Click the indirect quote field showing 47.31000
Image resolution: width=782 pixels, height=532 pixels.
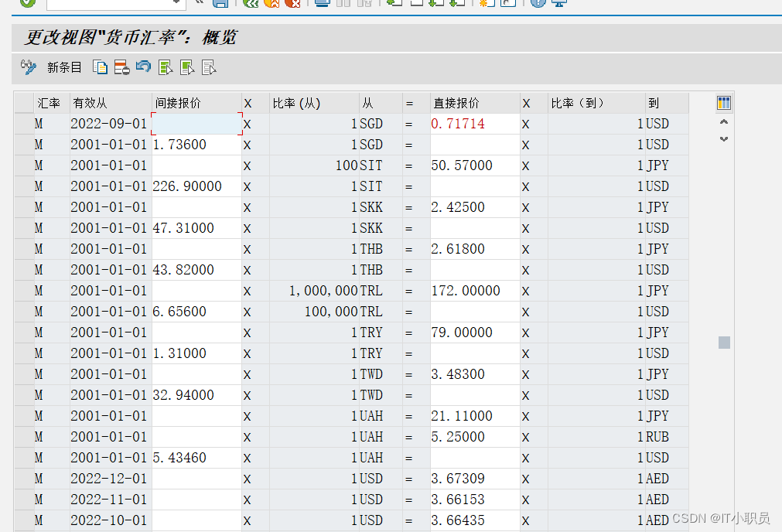[196, 228]
